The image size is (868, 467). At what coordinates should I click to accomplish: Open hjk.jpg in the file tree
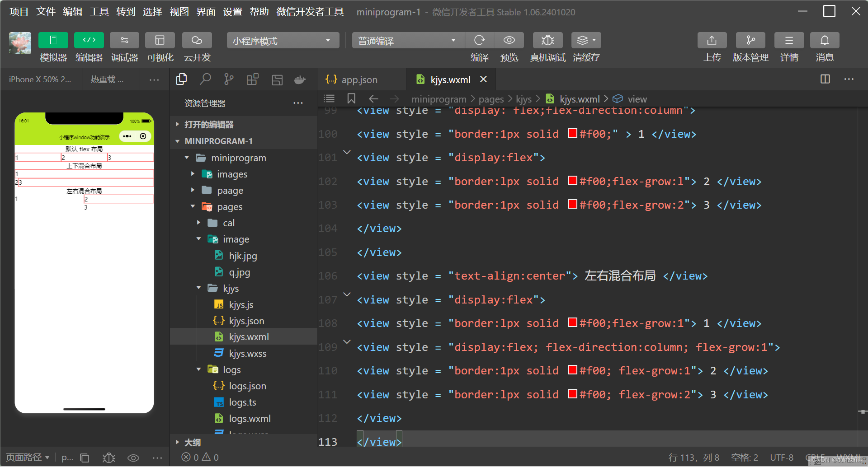[243, 256]
